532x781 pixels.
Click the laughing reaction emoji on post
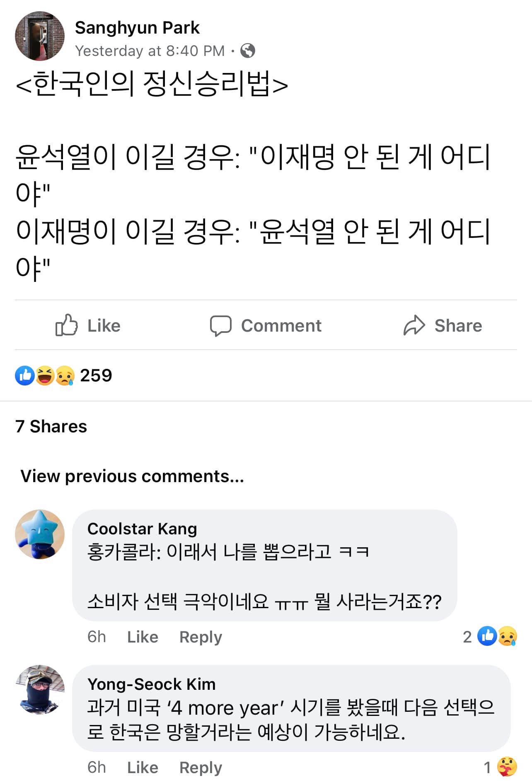[x=45, y=376]
